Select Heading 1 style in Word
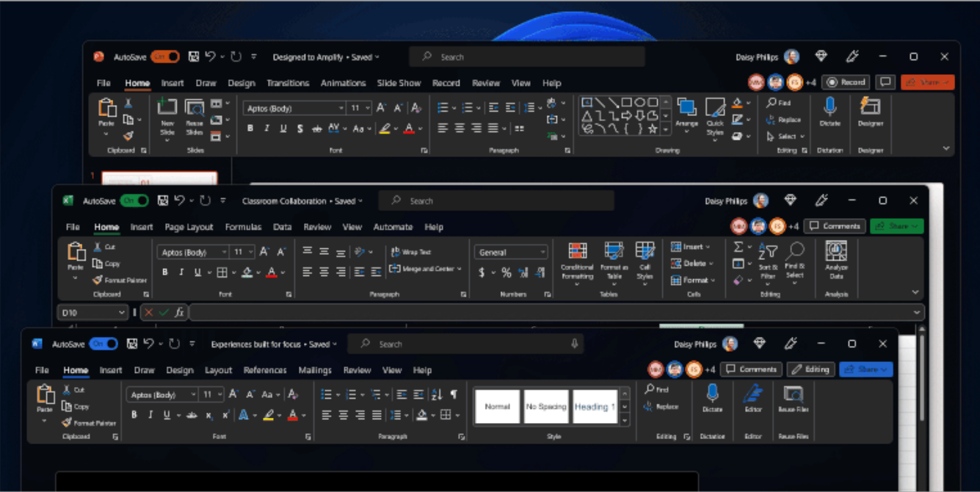The height and width of the screenshot is (492, 980). (595, 406)
